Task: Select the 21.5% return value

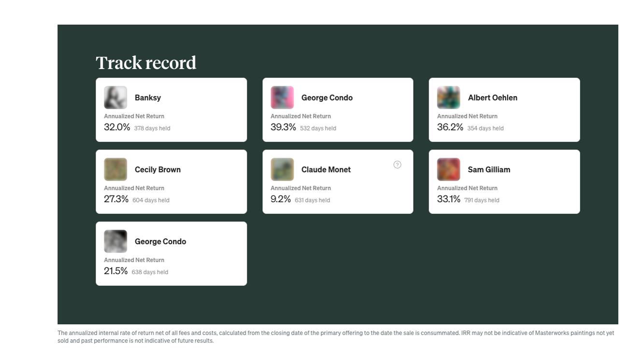Action: click(116, 271)
